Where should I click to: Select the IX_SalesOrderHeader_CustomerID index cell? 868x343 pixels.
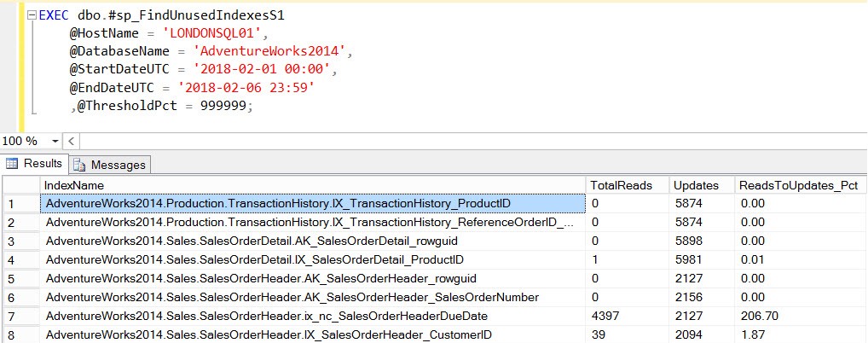tap(313, 335)
